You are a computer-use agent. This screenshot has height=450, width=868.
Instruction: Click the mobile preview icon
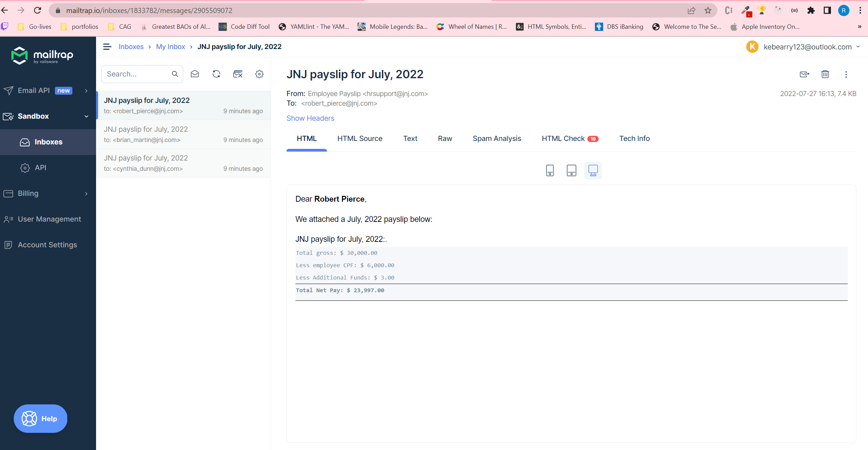click(x=550, y=170)
